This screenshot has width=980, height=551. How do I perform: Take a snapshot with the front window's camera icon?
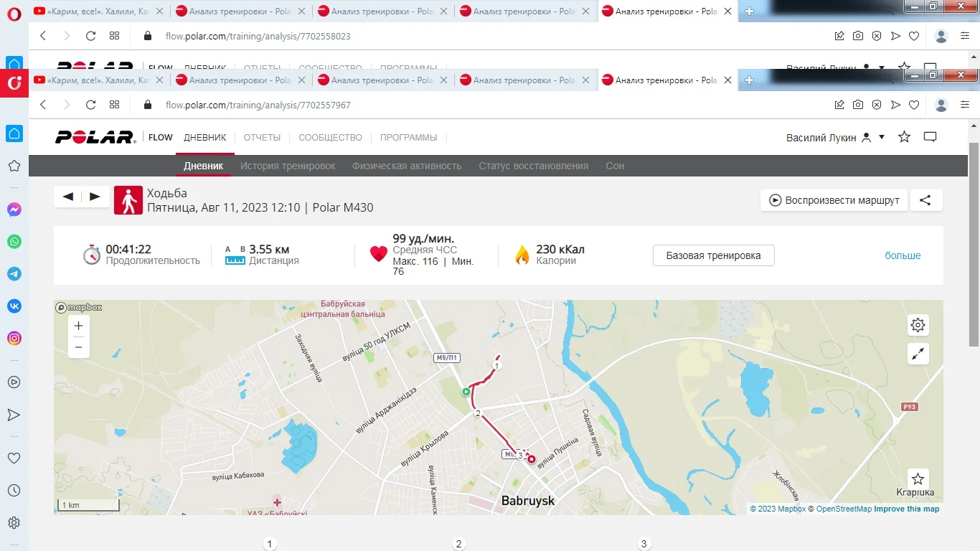(858, 105)
